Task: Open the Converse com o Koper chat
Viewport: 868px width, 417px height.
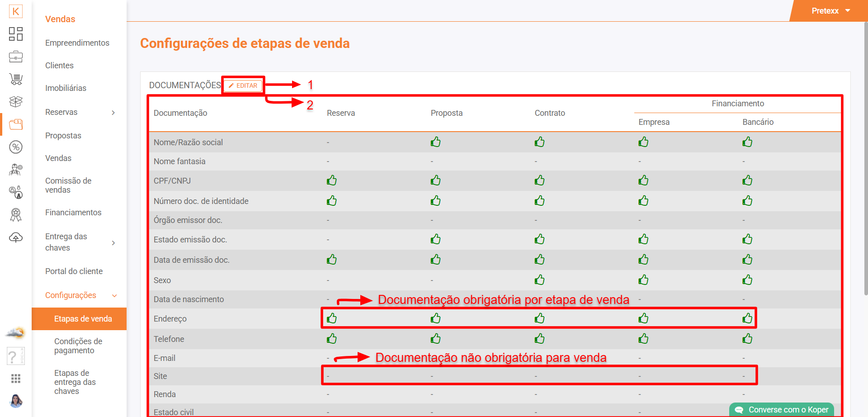Action: click(782, 410)
